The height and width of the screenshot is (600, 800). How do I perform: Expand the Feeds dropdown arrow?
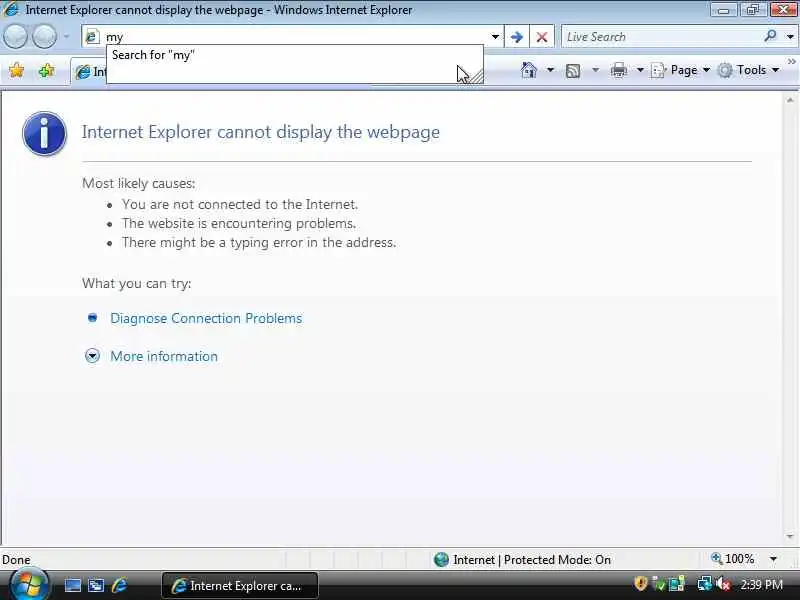[x=595, y=70]
